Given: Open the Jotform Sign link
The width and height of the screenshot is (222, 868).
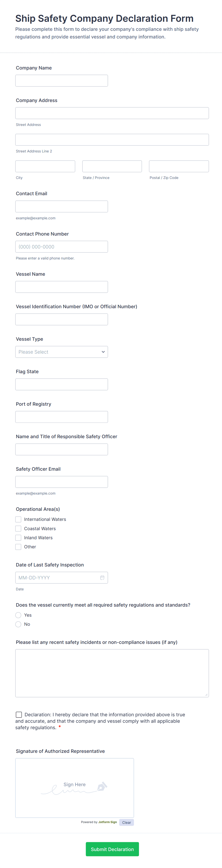Looking at the screenshot, I should pyautogui.click(x=107, y=822).
